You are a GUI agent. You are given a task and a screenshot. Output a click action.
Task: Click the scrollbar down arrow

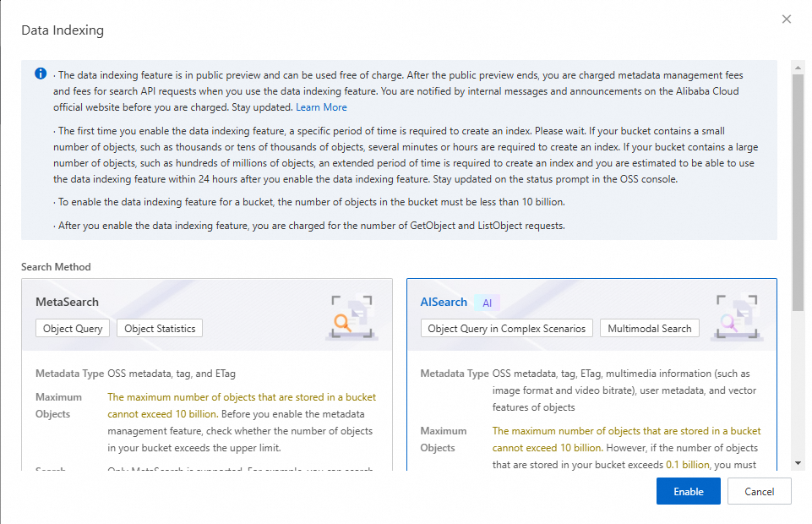point(798,463)
